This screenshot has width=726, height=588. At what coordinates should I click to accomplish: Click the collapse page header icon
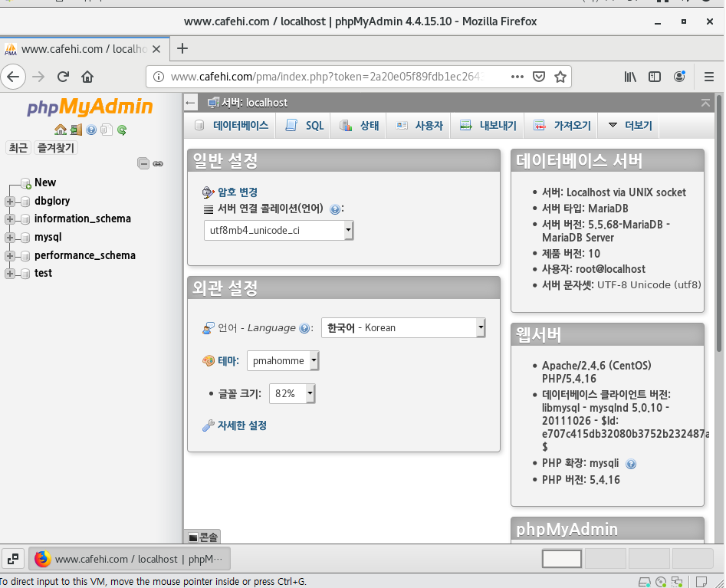[x=705, y=103]
